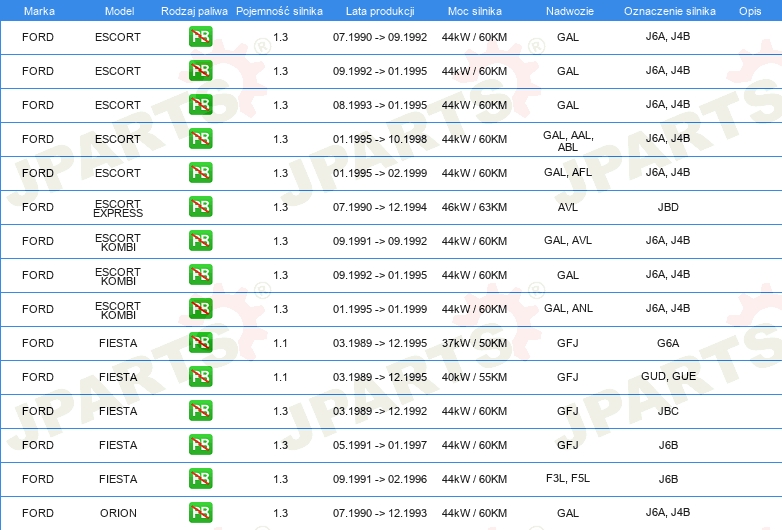
Task: Click the 37kW / 50KM power cell
Action: [x=474, y=343]
